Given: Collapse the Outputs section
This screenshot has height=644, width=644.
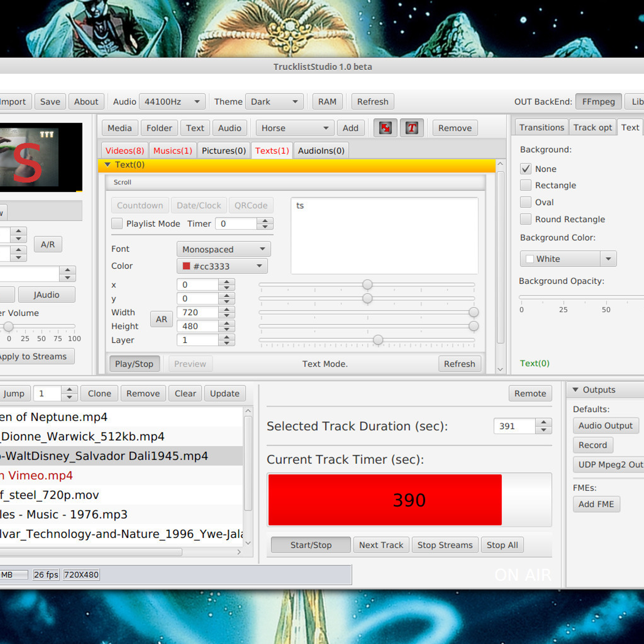Looking at the screenshot, I should click(575, 390).
